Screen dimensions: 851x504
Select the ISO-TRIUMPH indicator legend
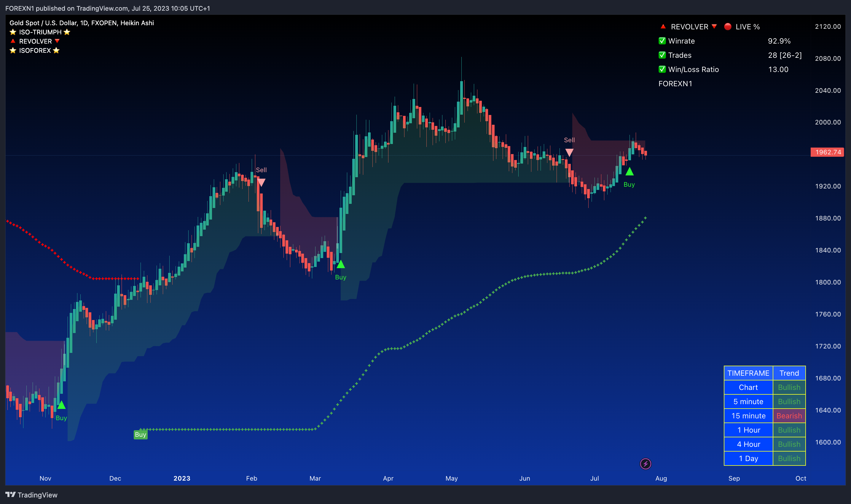point(40,32)
